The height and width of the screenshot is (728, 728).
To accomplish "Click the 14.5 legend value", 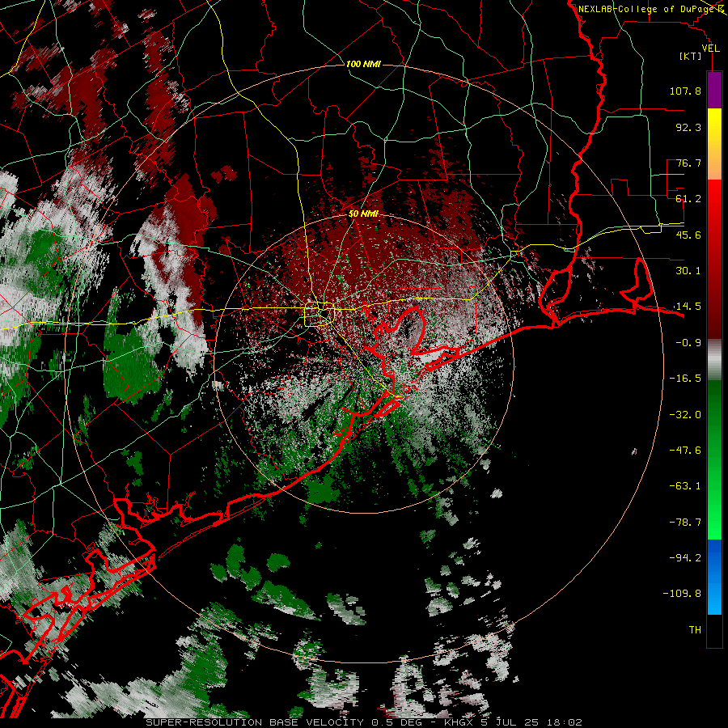I will point(688,307).
